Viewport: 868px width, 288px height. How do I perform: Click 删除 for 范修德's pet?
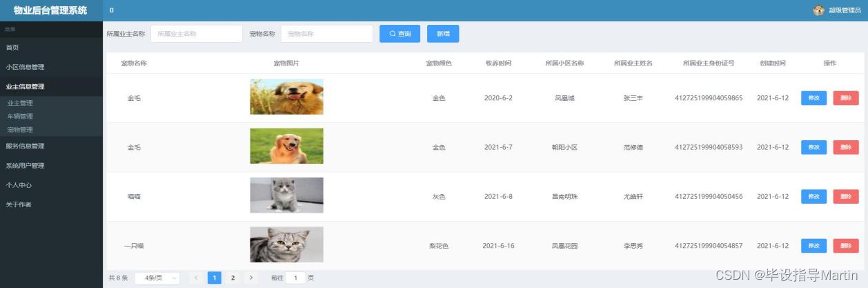[x=846, y=147]
